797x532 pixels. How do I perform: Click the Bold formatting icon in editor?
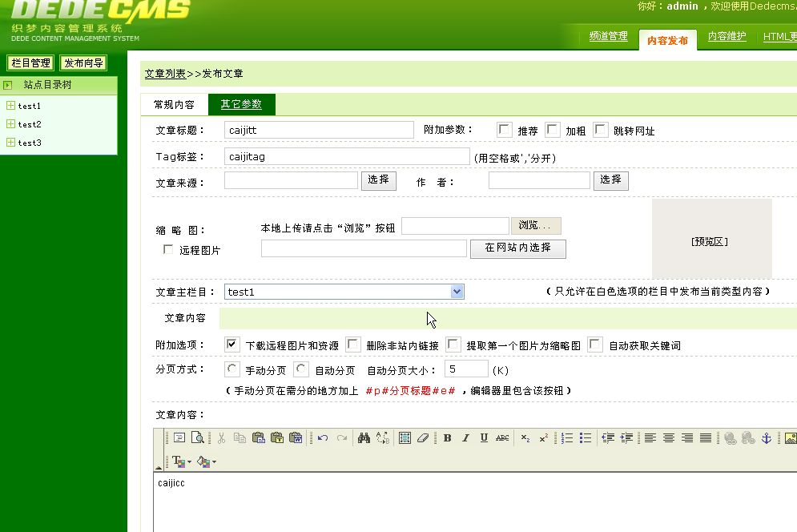tap(447, 438)
